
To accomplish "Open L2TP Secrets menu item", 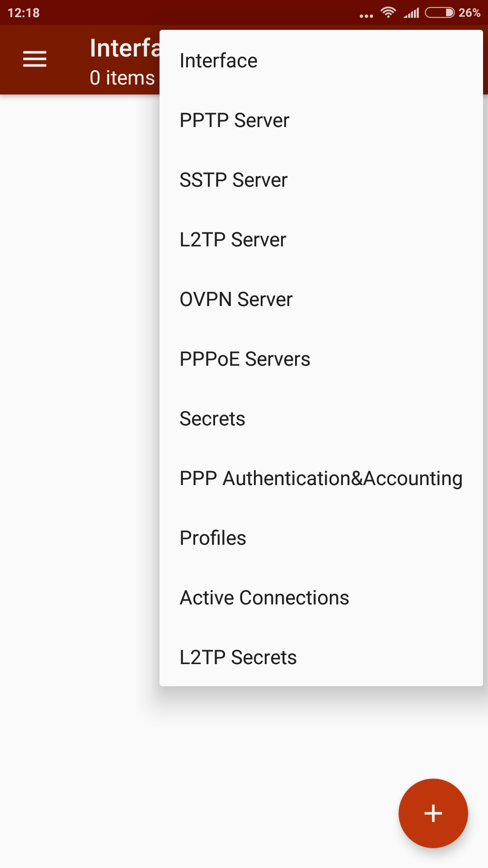I will pos(238,657).
